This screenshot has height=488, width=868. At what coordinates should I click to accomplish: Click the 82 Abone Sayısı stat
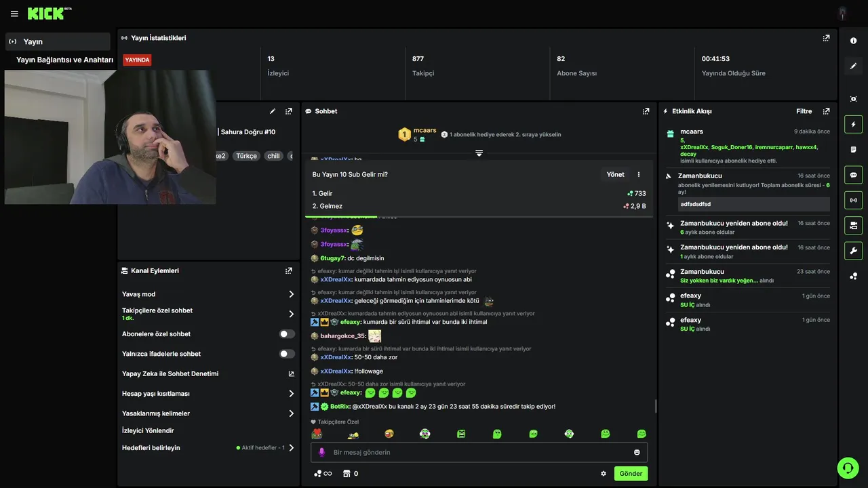(576, 66)
